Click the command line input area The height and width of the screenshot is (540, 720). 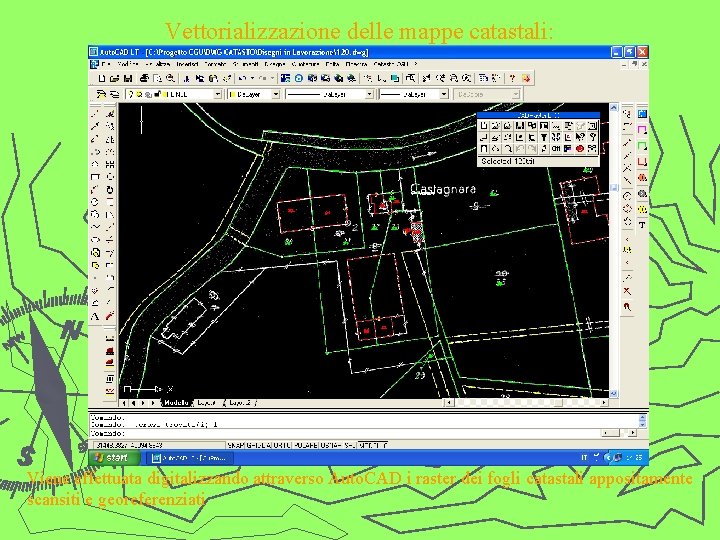tap(344, 433)
